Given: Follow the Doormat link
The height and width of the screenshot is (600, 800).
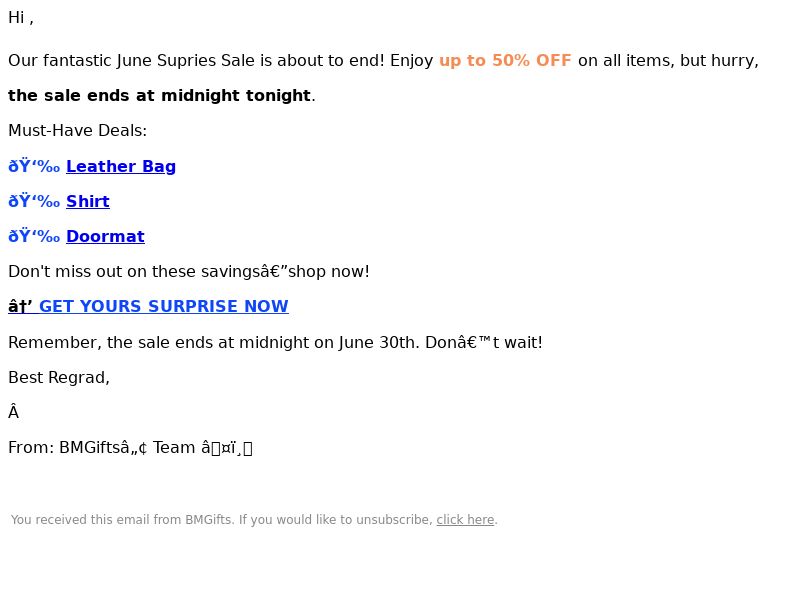Looking at the screenshot, I should [x=106, y=237].
